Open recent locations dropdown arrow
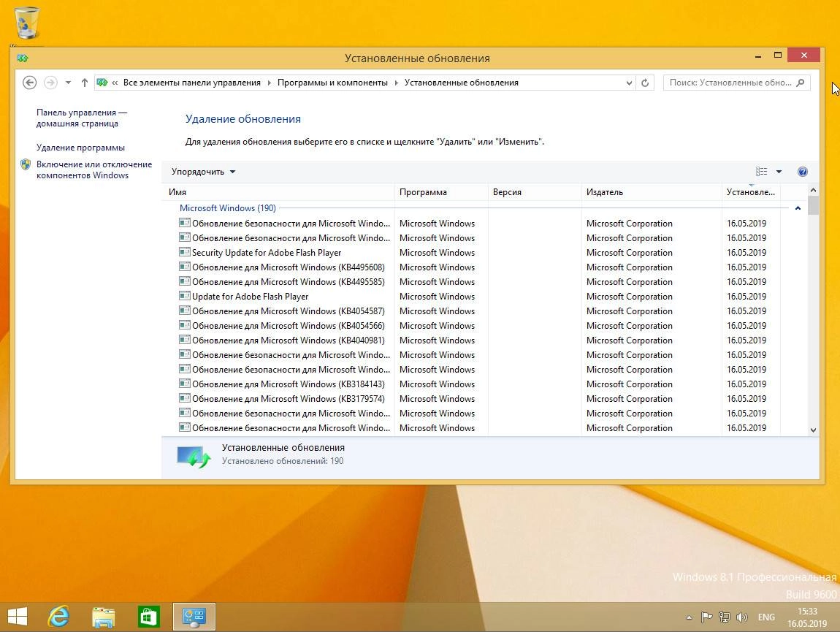Screen dimensions: 840x632 68,83
